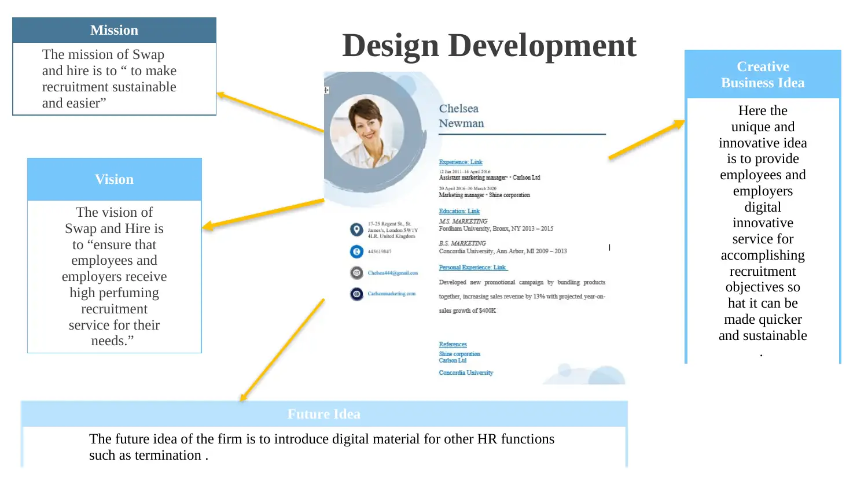
Task: Select the Mission box header
Action: tap(115, 30)
